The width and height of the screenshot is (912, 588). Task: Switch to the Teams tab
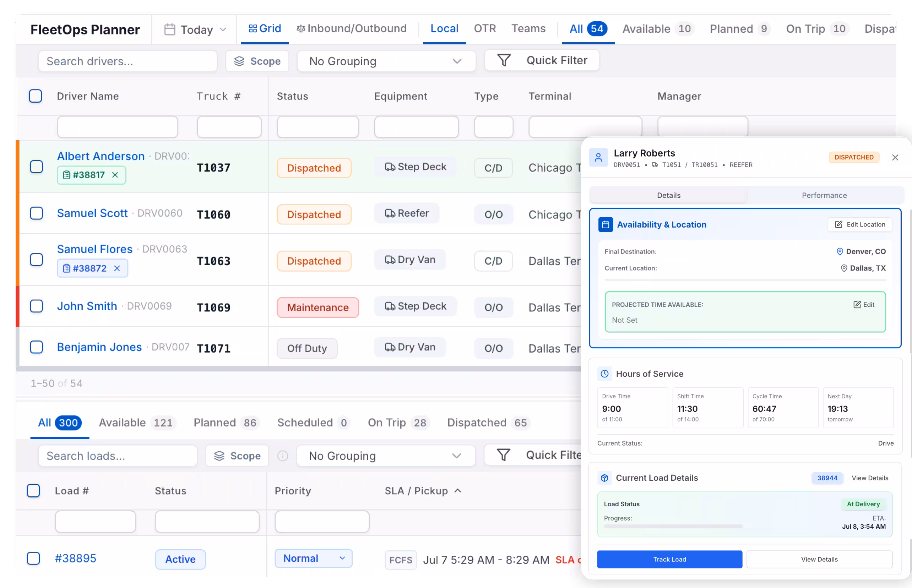(528, 29)
